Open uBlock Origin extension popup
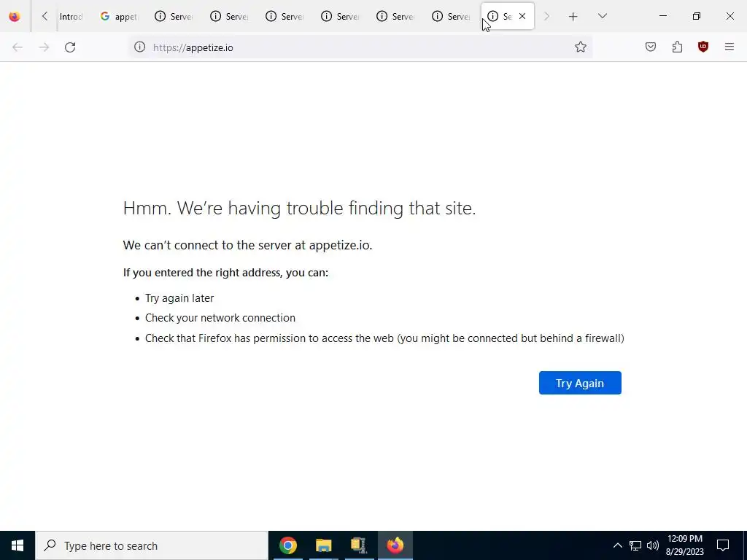This screenshot has height=560, width=747. [703, 47]
